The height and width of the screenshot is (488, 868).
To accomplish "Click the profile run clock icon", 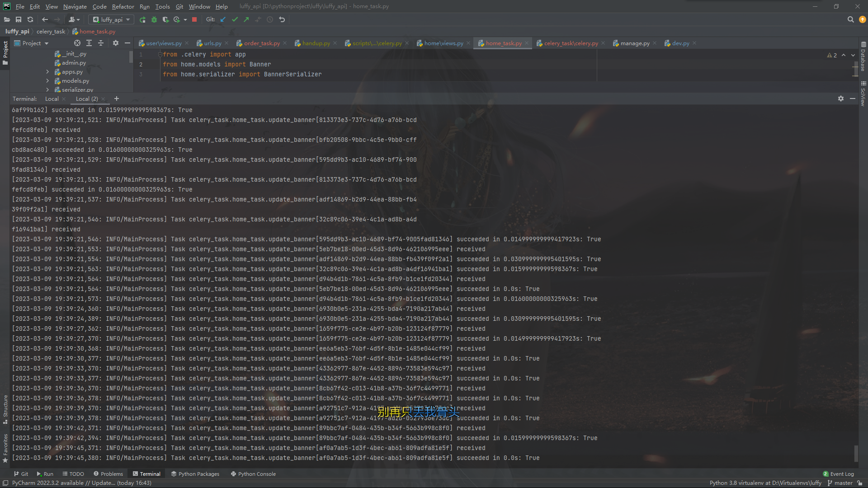I will (177, 19).
